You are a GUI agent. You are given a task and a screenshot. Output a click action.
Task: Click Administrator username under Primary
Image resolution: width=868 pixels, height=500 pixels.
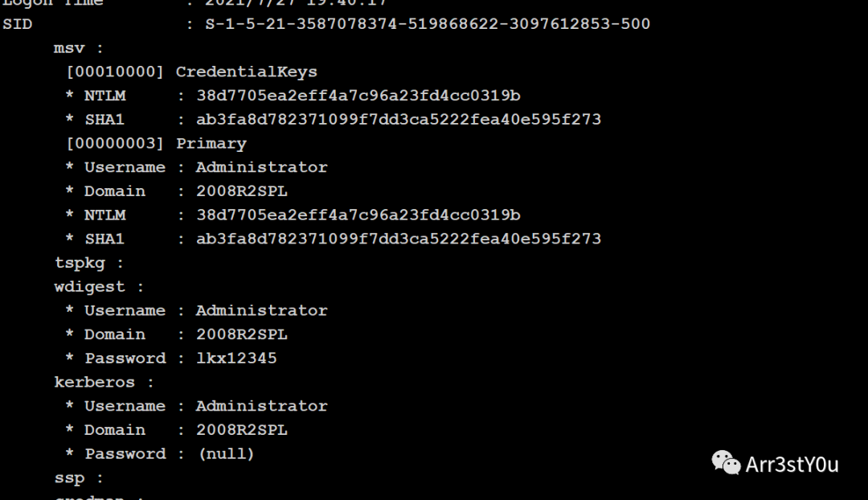(x=261, y=167)
